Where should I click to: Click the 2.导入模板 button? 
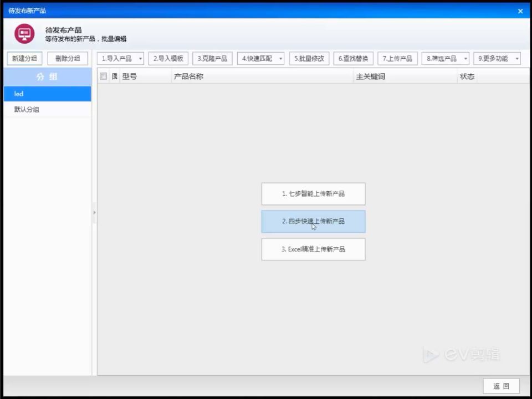168,58
